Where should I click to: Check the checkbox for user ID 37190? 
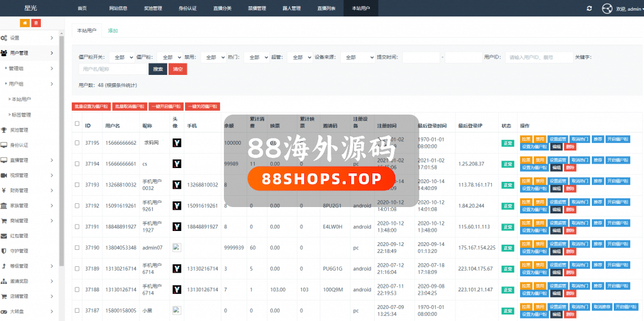[77, 247]
